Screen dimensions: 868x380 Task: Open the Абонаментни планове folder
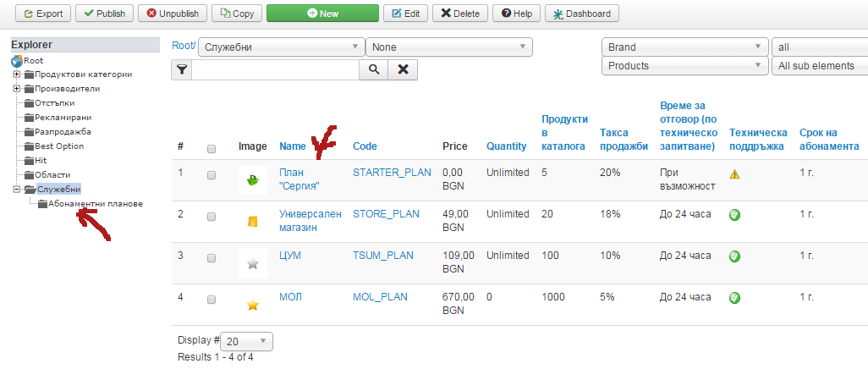point(96,204)
